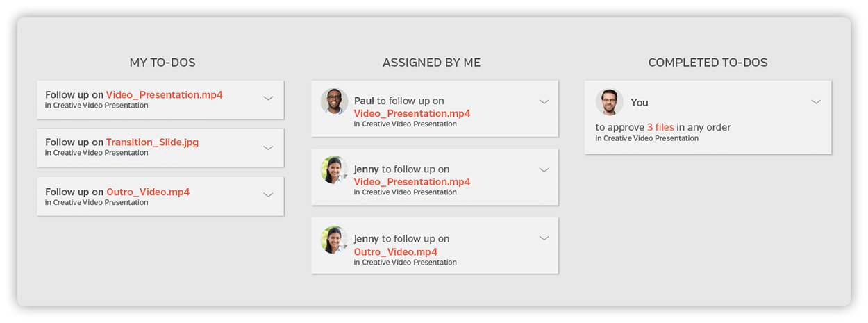Click Jenny's avatar on the Video_Presentation.mp4 card
868x323 pixels.
[334, 169]
